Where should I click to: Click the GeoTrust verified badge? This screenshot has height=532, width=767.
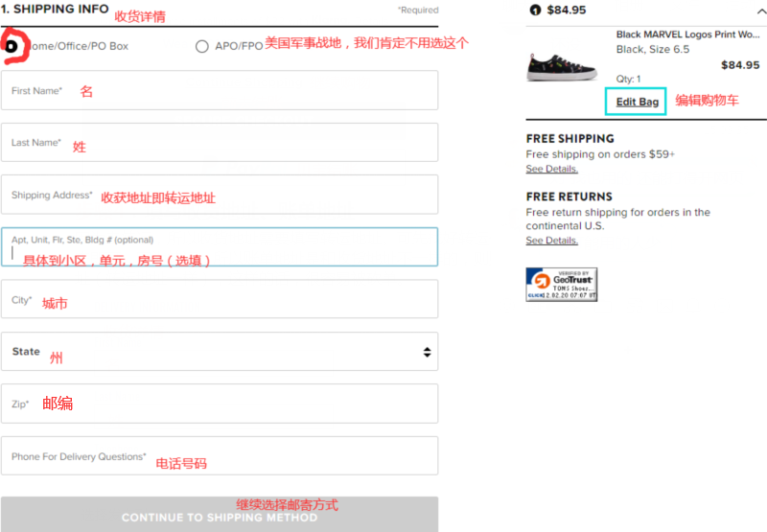tap(562, 285)
